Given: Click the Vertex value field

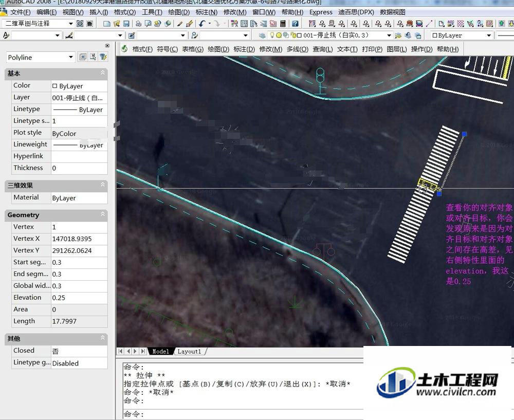Looking at the screenshot, I should coord(79,227).
